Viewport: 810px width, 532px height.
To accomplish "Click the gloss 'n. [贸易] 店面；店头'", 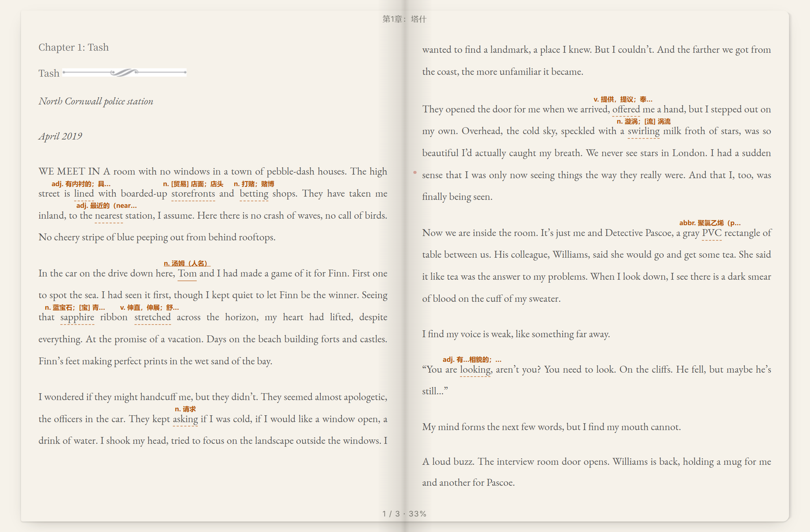I will [x=193, y=184].
